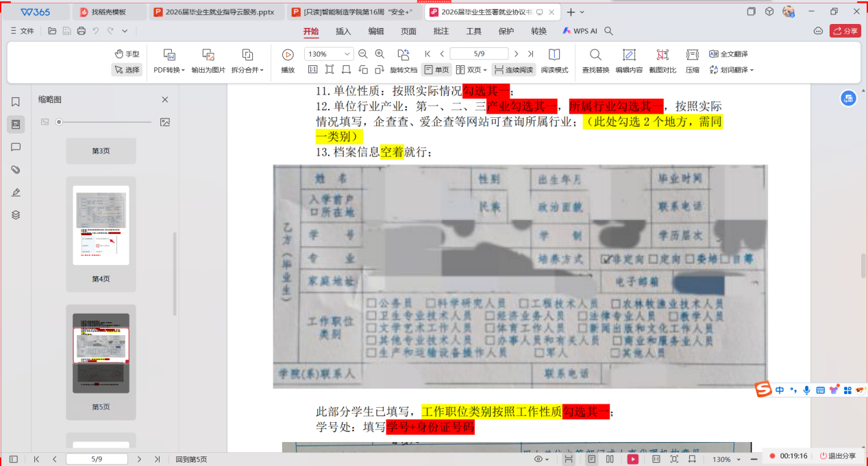Click the print icon in quick access bar

click(x=82, y=31)
